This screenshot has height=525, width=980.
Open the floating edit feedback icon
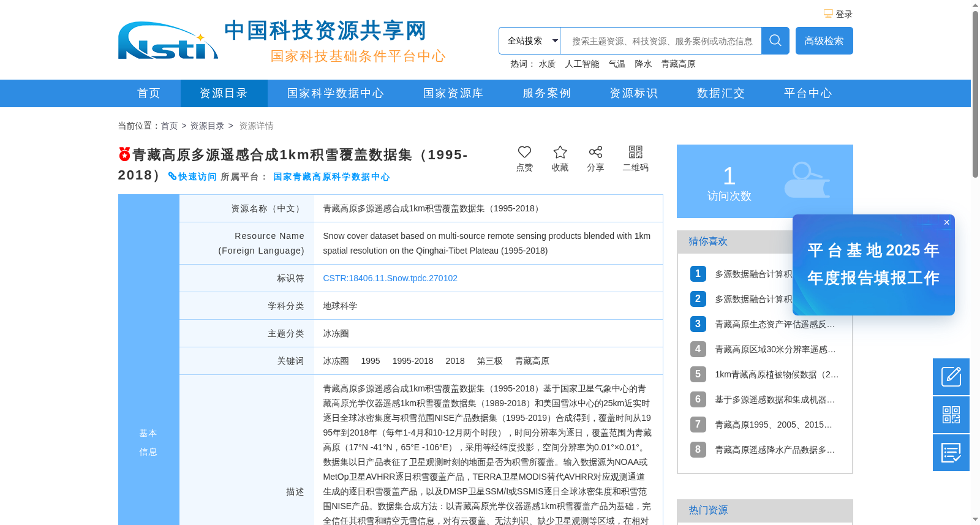(x=951, y=377)
